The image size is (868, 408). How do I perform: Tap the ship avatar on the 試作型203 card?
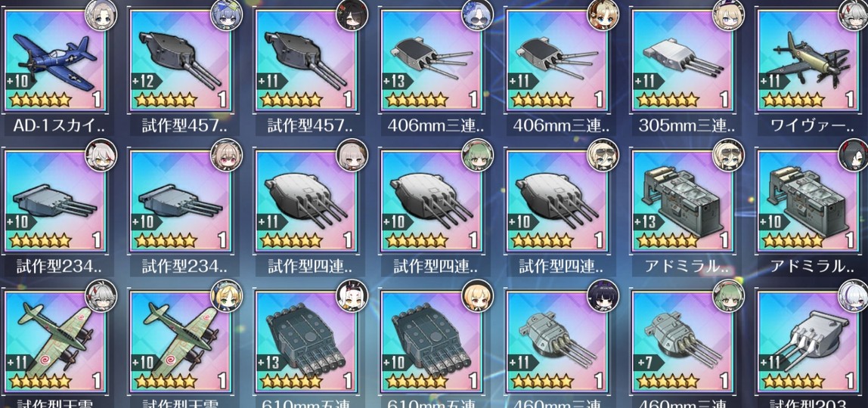click(854, 295)
